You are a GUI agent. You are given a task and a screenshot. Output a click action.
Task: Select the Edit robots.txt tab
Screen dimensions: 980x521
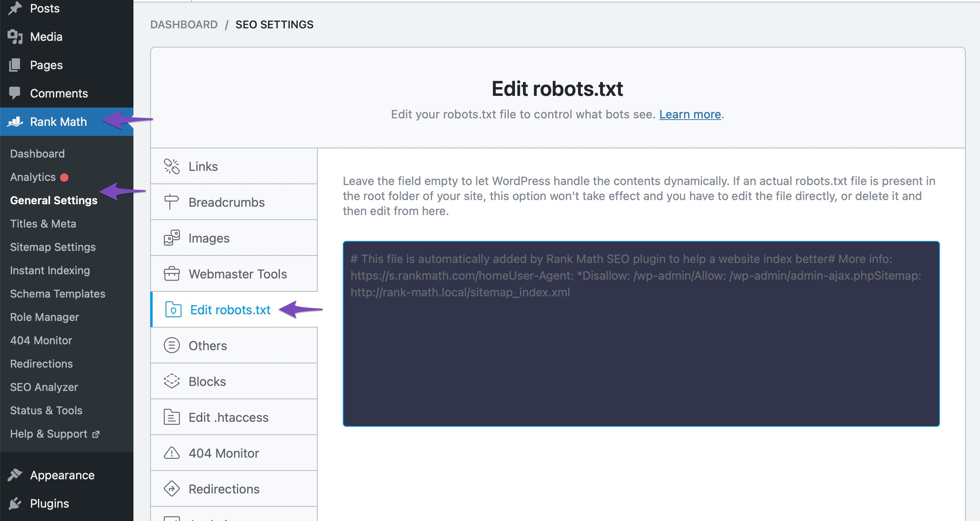tap(234, 310)
